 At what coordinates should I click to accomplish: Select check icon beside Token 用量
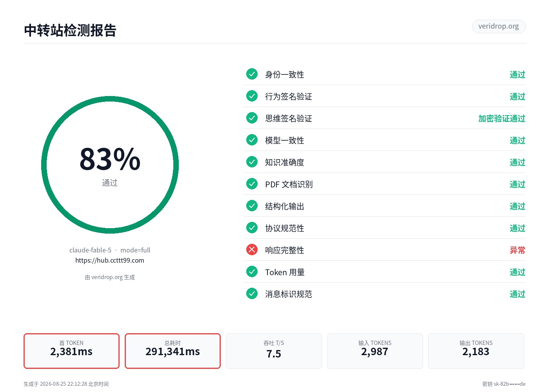(x=252, y=272)
